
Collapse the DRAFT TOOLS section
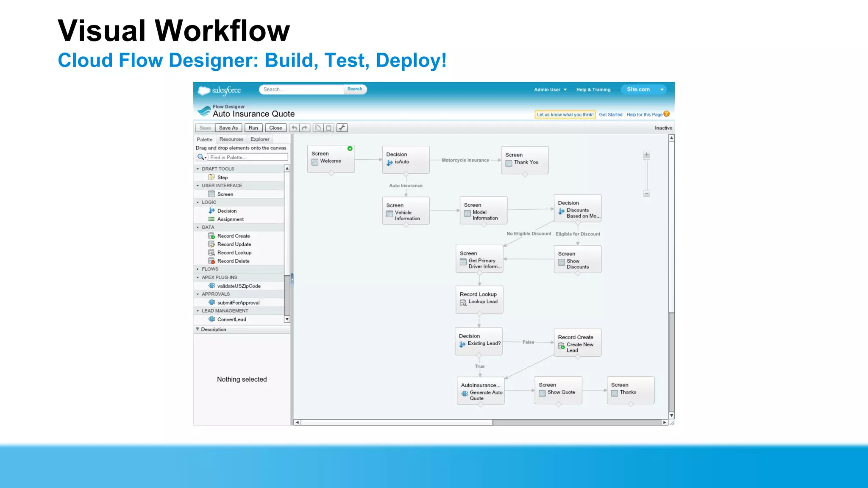[x=198, y=169]
